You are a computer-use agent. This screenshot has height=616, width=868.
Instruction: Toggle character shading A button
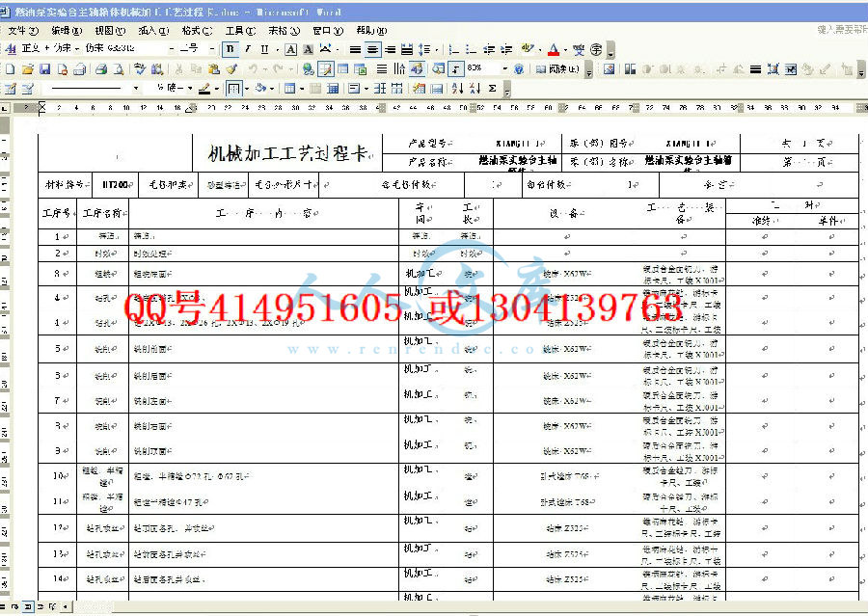click(x=308, y=49)
